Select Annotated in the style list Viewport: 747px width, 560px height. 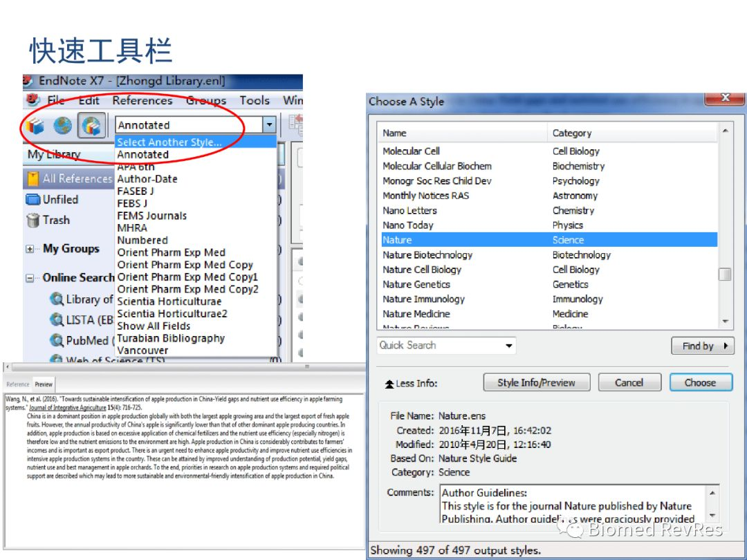pyautogui.click(x=196, y=154)
